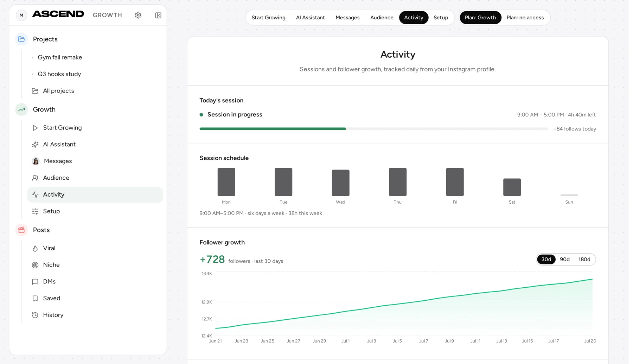The image size is (633, 364).
Task: Click the Tue schedule bar
Action: click(283, 182)
